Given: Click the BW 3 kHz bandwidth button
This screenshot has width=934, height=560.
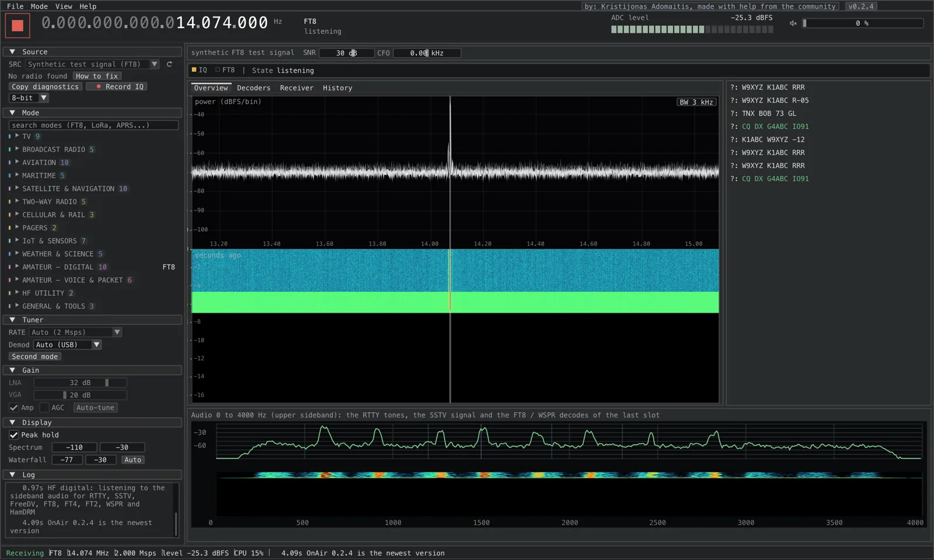Looking at the screenshot, I should click(695, 102).
